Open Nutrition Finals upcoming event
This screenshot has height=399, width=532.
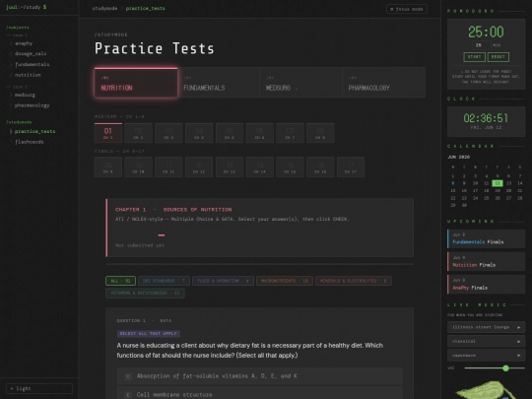(486, 262)
